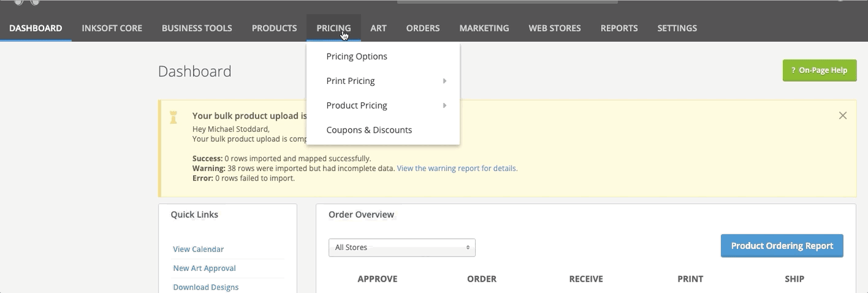
Task: Click the yellow notification rook icon
Action: point(173,117)
